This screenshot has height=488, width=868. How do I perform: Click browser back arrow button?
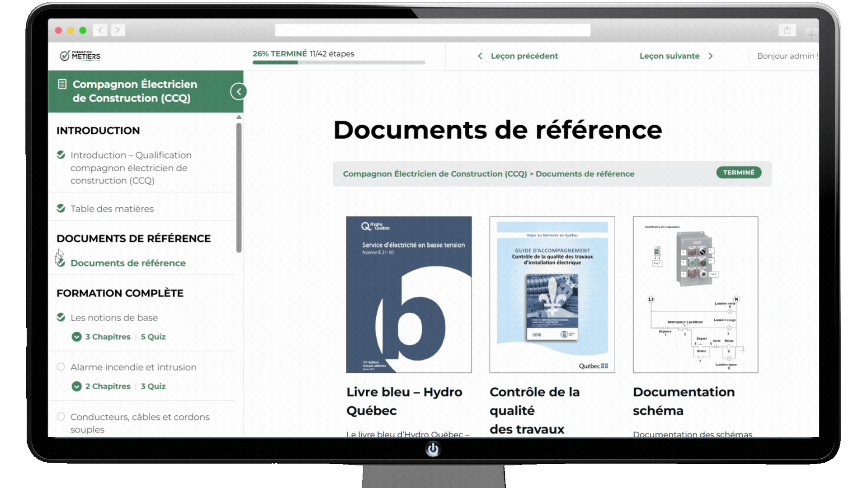point(100,30)
